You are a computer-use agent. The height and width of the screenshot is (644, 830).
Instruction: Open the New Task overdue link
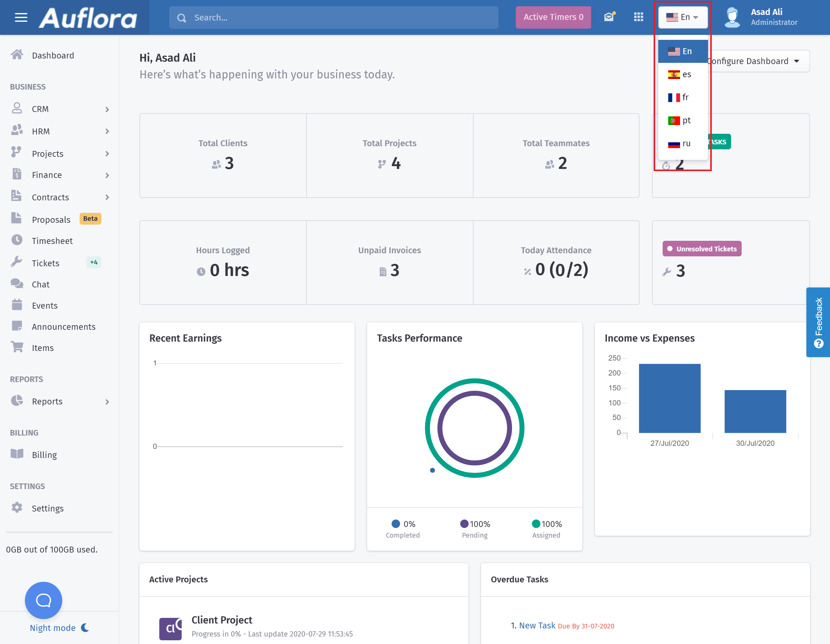click(x=537, y=625)
